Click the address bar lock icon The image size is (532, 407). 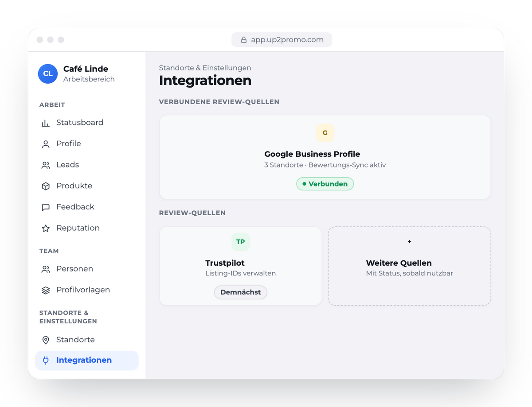point(243,40)
